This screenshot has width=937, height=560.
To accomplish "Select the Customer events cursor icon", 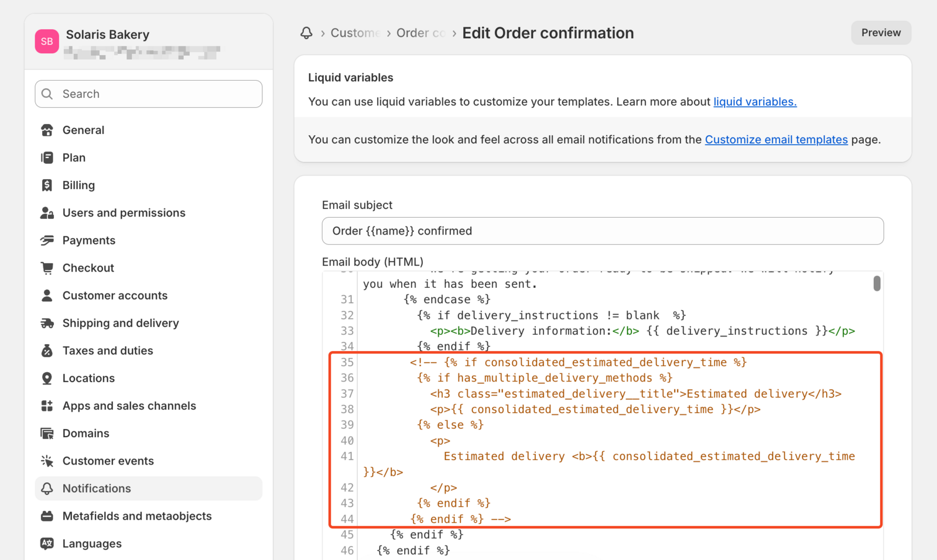I will tap(47, 461).
